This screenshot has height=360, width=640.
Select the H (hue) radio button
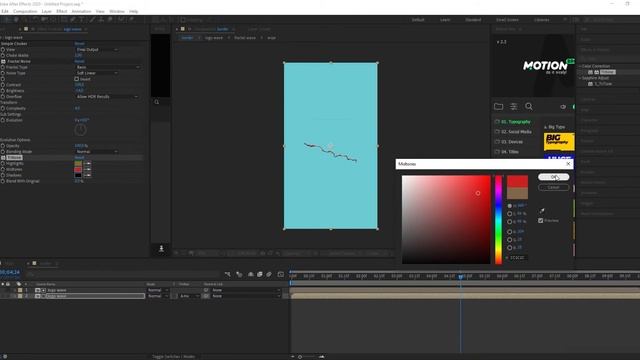pyautogui.click(x=509, y=206)
